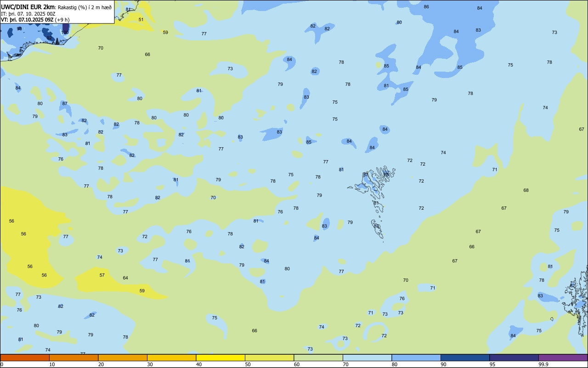The image size is (588, 368).
Task: Click the pale yellow 50–60 legend swatch
Action: [x=269, y=357]
